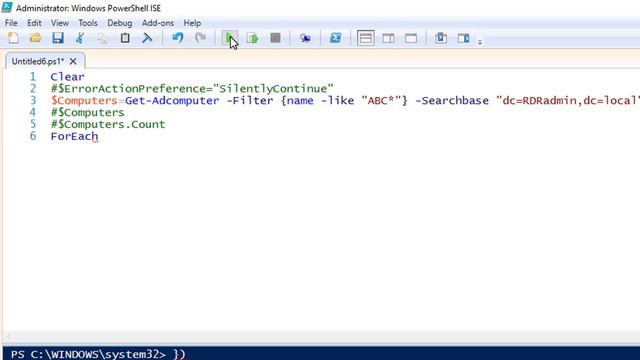Screen dimensions: 640x360
Task: Click $Computers variable on line 3
Action: coord(84,100)
